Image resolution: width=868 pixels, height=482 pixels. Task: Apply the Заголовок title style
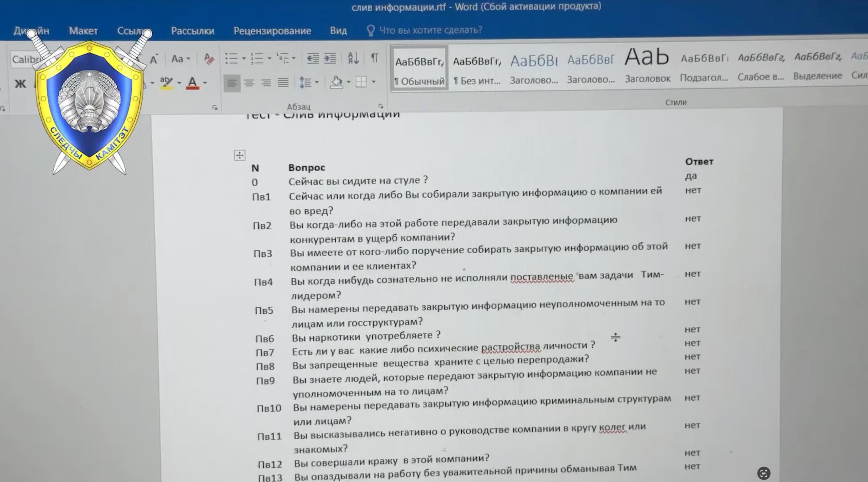(x=647, y=66)
